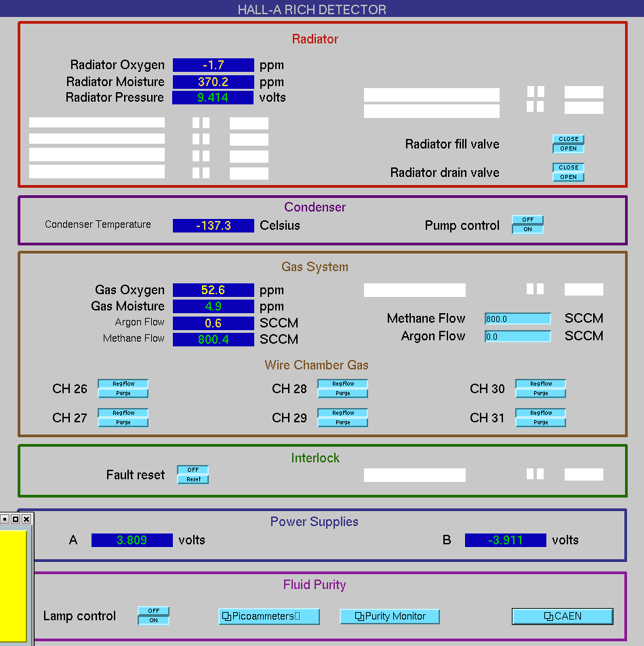Select RegFlow for CH 31
Viewport: 644px width, 646px height.
coord(540,413)
